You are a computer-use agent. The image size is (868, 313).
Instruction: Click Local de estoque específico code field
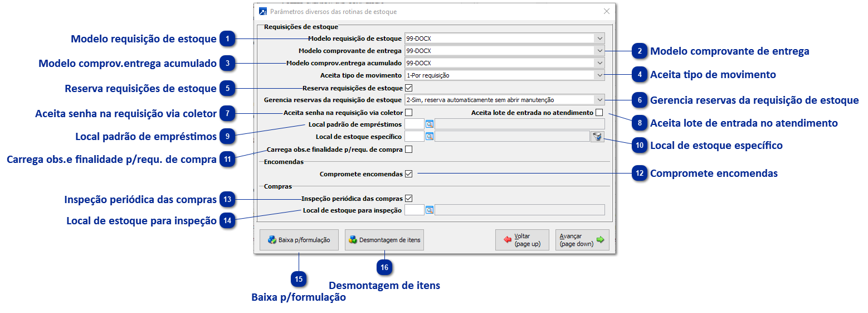[415, 136]
